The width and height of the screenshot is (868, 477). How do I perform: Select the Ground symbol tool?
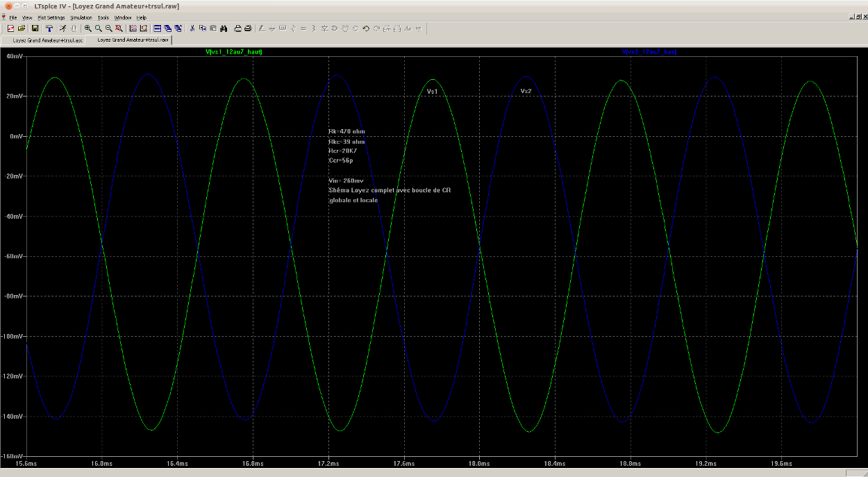click(272, 28)
